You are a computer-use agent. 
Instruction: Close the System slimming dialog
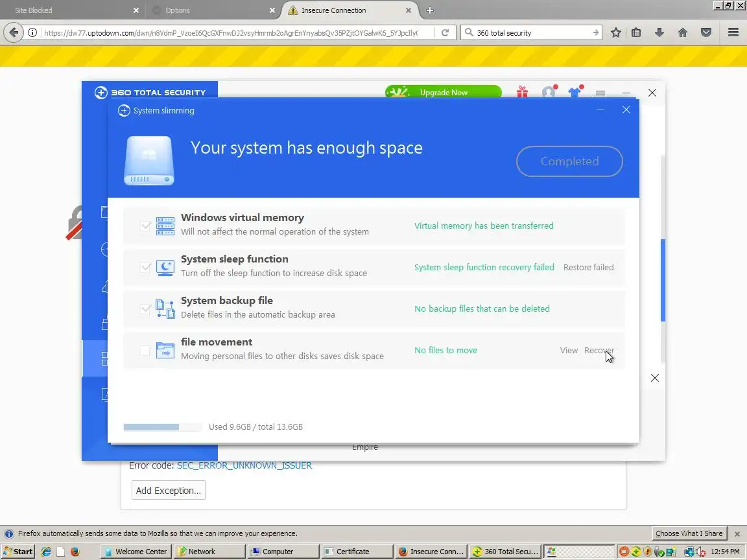pos(626,110)
